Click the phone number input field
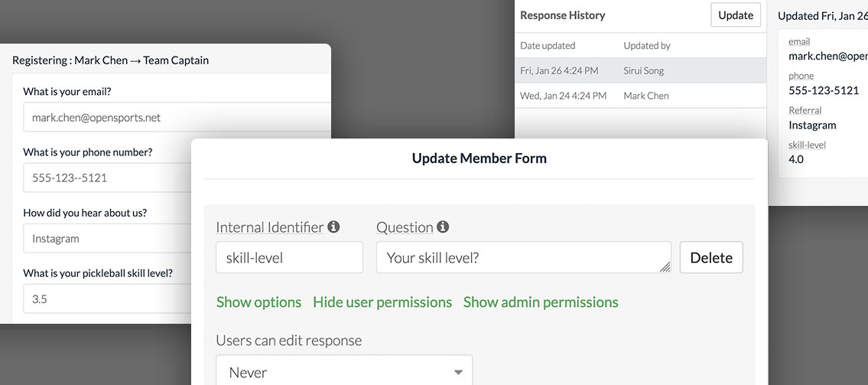The image size is (868, 385). [x=107, y=178]
